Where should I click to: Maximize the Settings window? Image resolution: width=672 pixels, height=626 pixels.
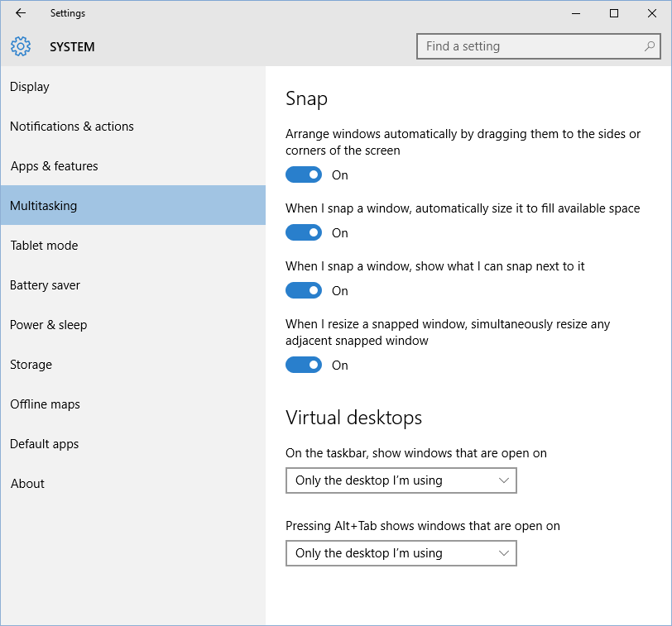coord(614,13)
